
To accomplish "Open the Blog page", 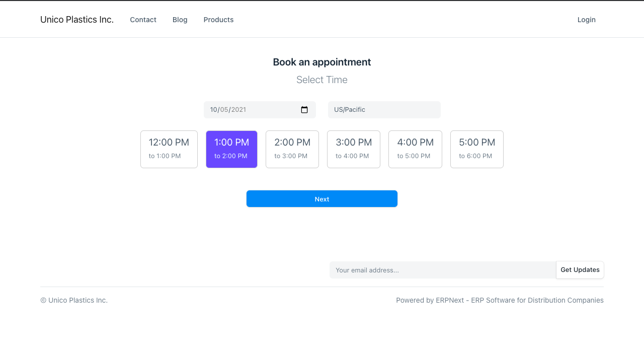I will click(180, 20).
